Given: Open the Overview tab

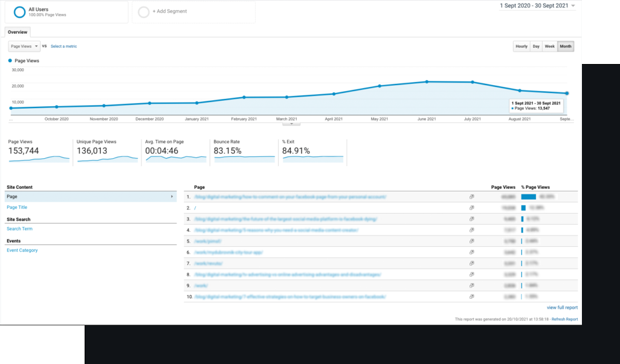Looking at the screenshot, I should tap(18, 32).
